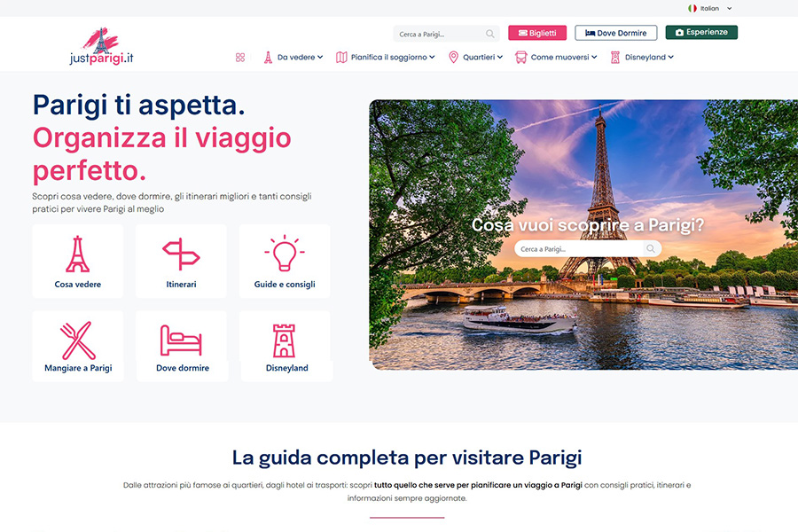Viewport: 798px width, 532px height.
Task: Open the four-square grid menu icon
Action: (240, 58)
